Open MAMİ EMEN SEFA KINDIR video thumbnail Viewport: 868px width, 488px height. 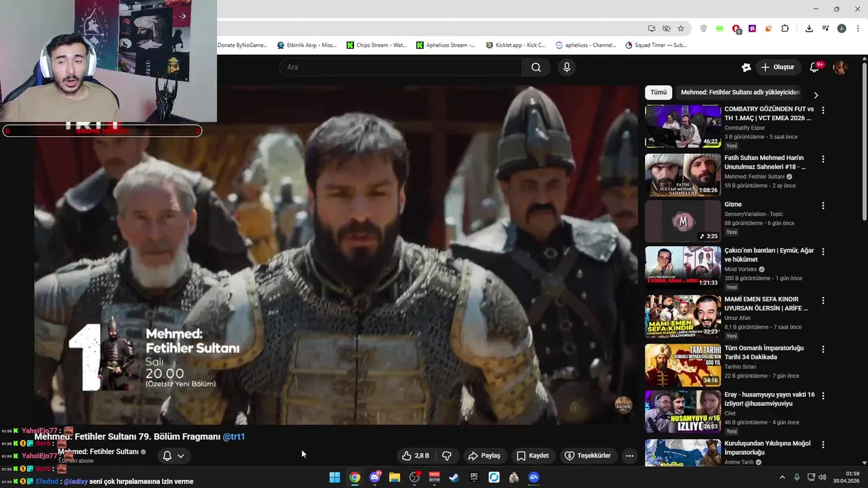683,317
